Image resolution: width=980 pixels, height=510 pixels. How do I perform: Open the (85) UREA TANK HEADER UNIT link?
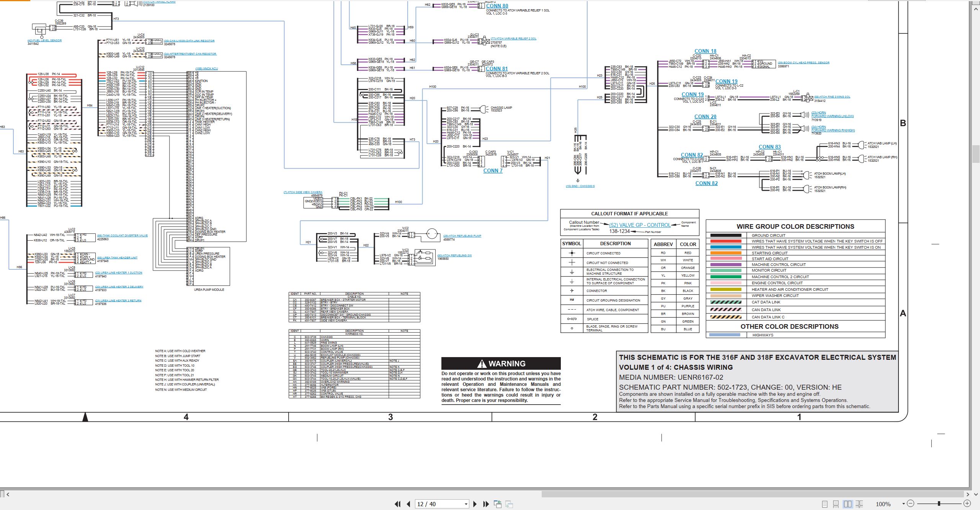coord(117,257)
